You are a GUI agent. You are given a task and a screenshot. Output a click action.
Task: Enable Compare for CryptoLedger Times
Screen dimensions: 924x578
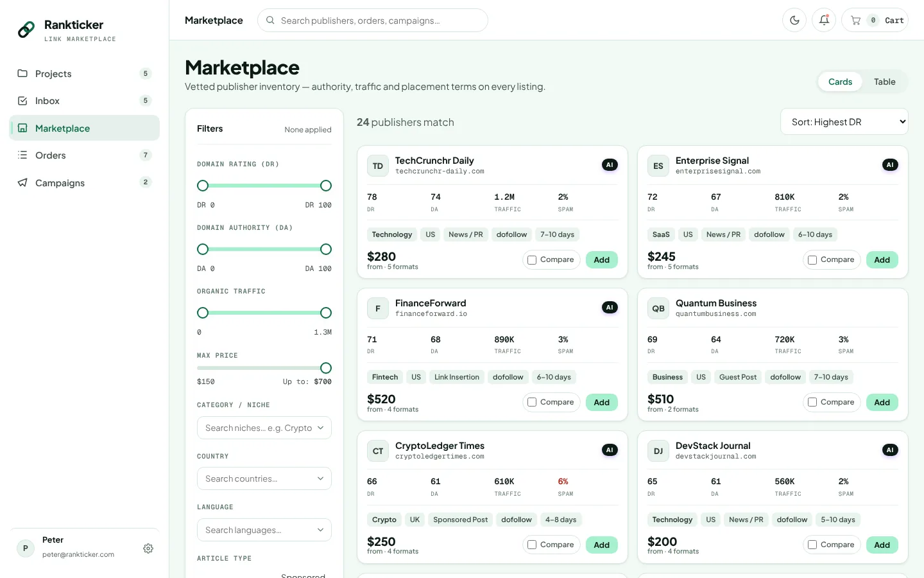[x=532, y=545]
